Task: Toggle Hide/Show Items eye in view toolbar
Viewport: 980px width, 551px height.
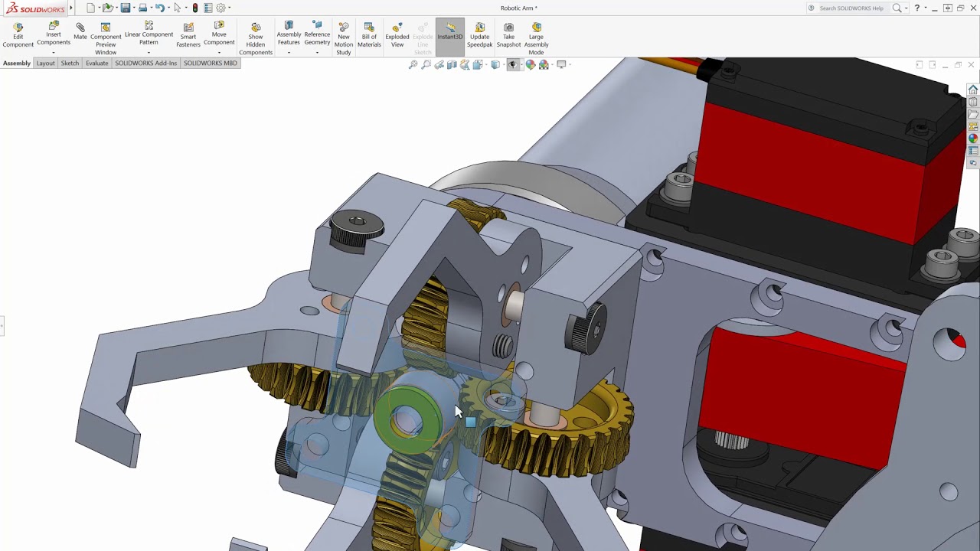Action: click(x=513, y=65)
